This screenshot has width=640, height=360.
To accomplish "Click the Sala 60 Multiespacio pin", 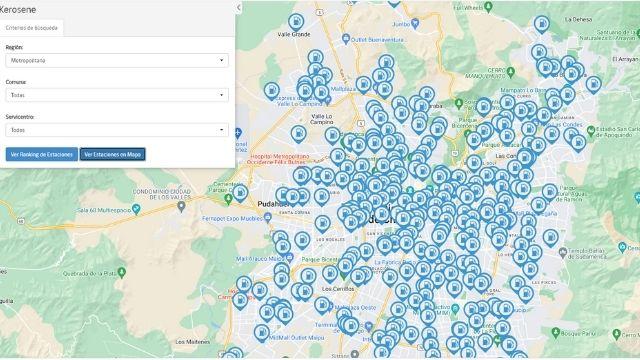I will [136, 209].
